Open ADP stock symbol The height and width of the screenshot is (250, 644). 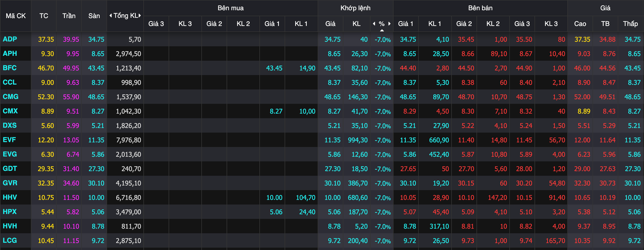click(10, 39)
